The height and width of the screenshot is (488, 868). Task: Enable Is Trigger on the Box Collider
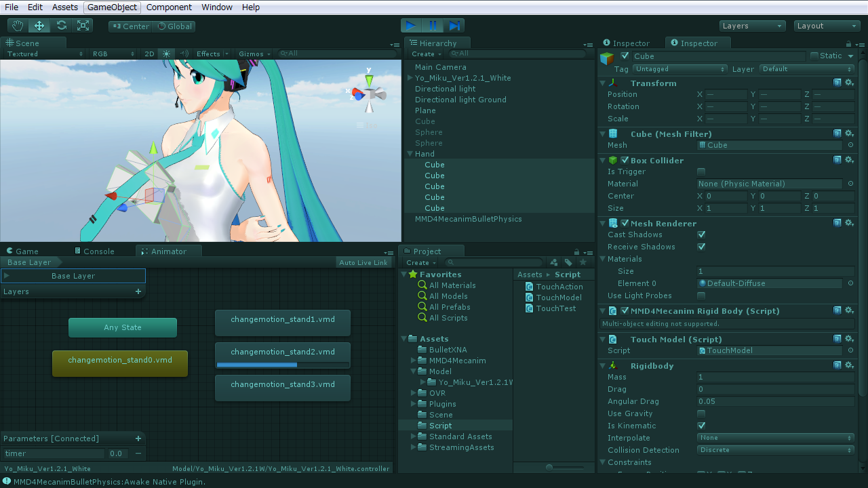point(702,171)
